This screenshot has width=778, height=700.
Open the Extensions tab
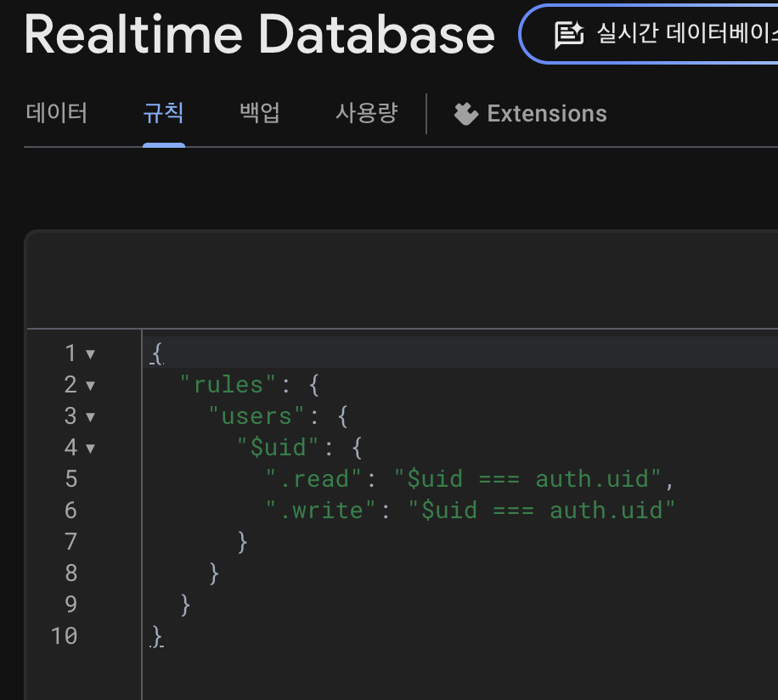point(530,114)
